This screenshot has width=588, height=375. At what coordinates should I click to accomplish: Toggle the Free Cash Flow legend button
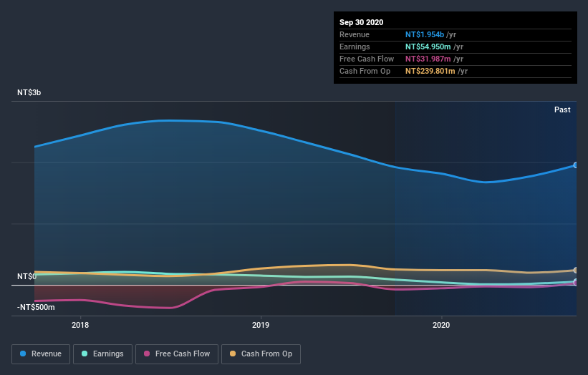[177, 354]
